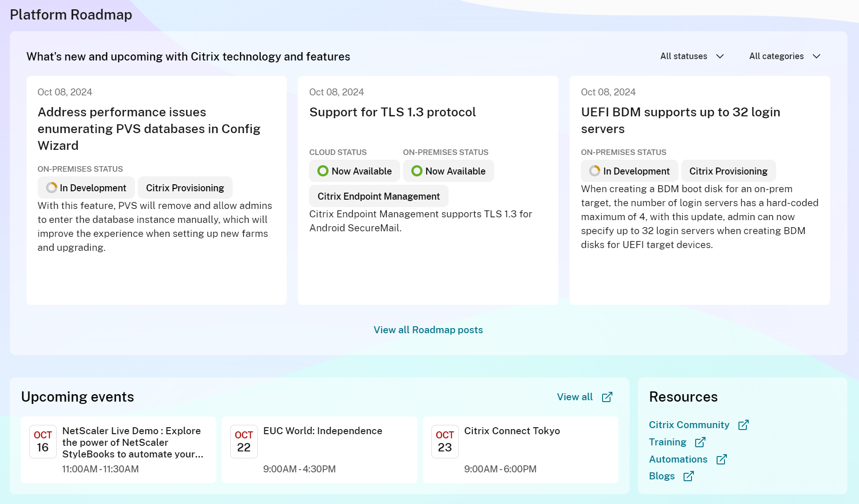Screen dimensions: 859x504
Task: Open Support for TLS 1.3 protocol post
Action: (392, 112)
